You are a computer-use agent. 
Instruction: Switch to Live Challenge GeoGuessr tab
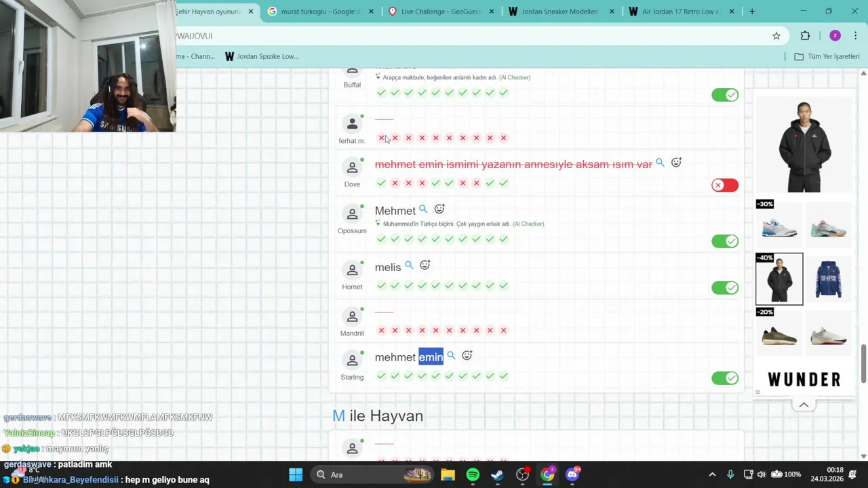pyautogui.click(x=440, y=12)
